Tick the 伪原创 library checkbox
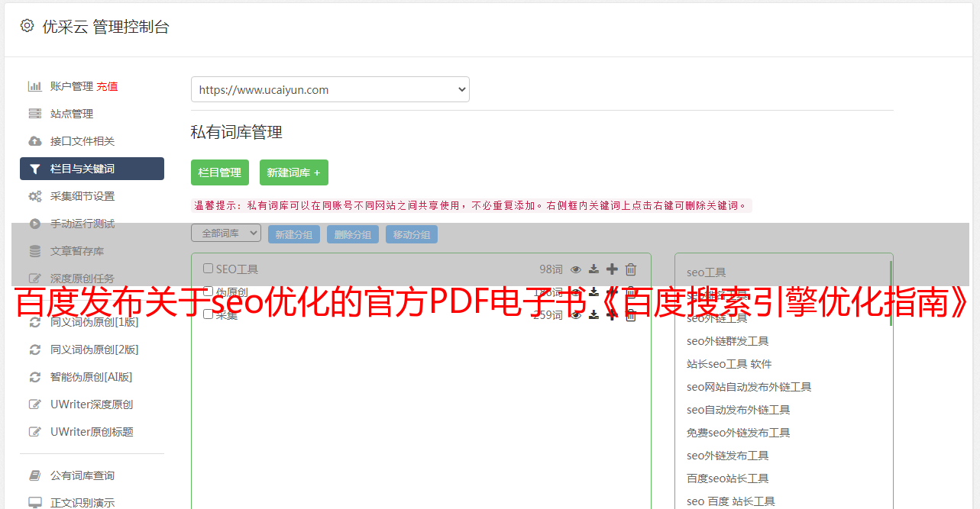The height and width of the screenshot is (509, 980). 208,291
